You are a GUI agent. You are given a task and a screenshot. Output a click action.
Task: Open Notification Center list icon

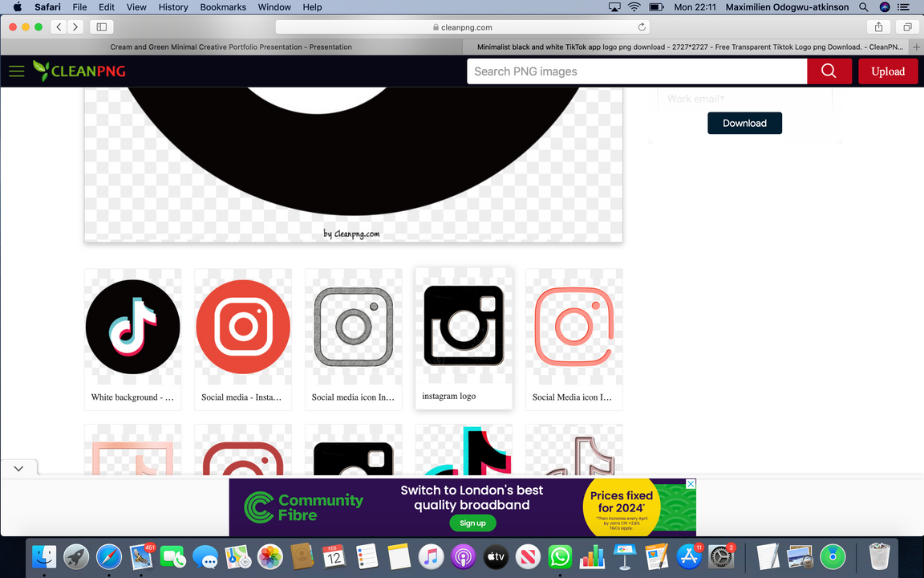click(903, 7)
